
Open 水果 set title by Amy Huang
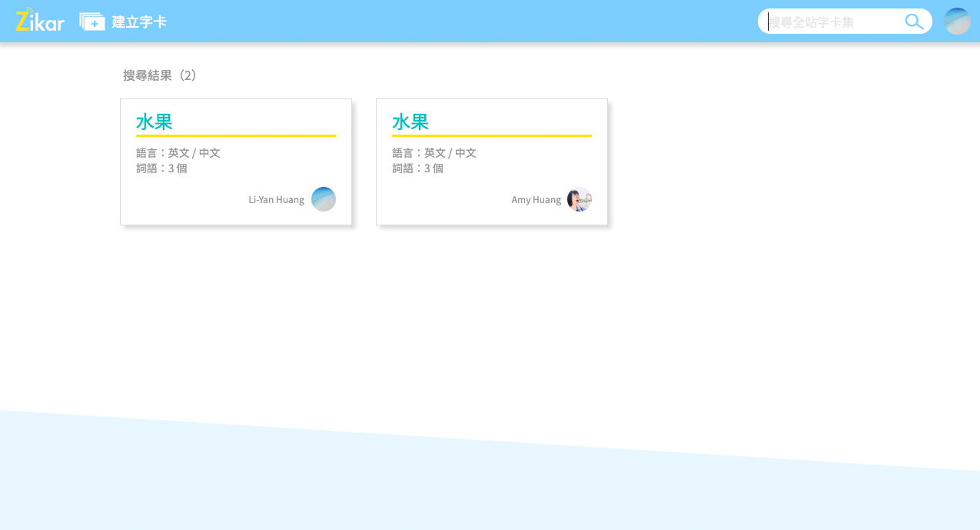[x=410, y=122]
